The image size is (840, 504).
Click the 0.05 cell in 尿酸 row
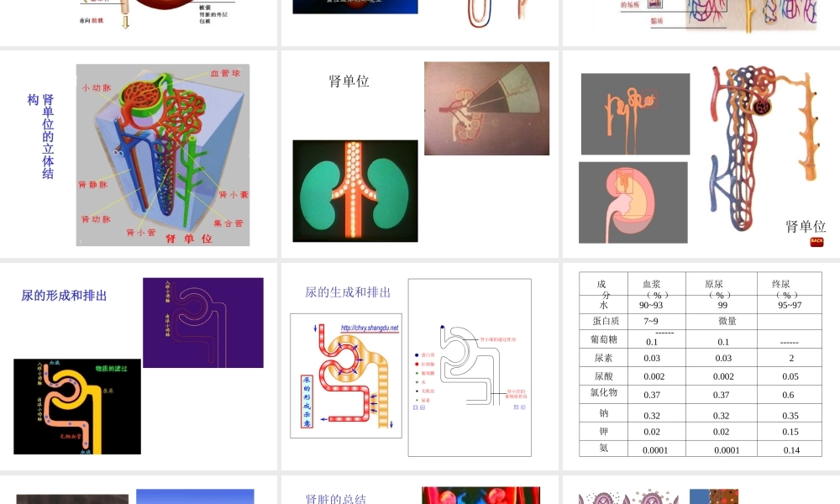(790, 376)
